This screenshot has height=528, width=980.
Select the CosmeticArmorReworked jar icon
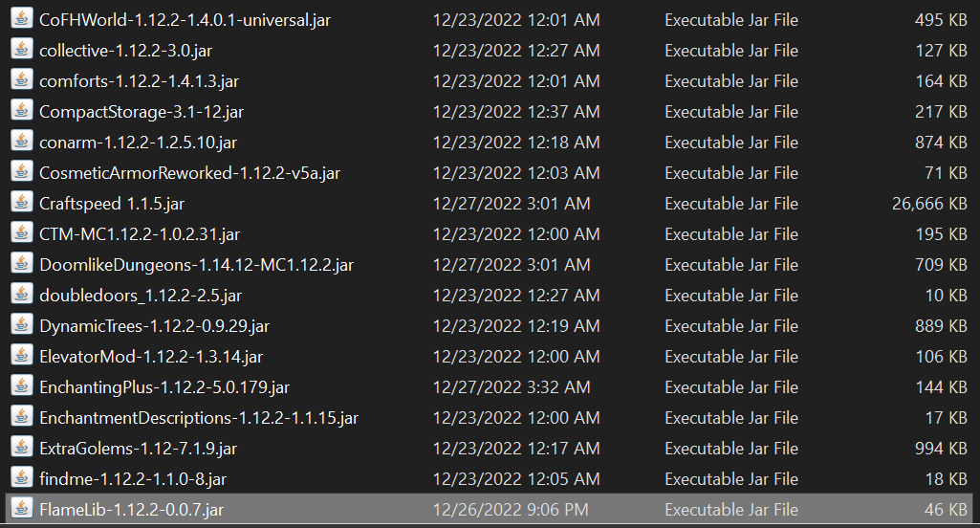[22, 171]
